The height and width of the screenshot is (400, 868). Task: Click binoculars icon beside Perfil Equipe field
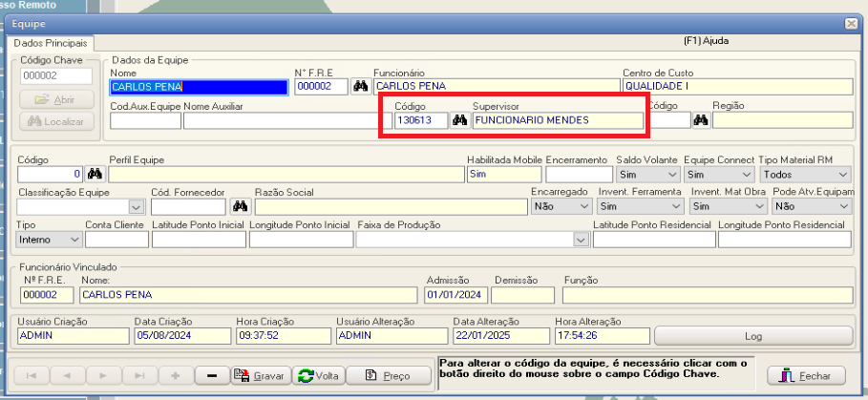click(95, 175)
